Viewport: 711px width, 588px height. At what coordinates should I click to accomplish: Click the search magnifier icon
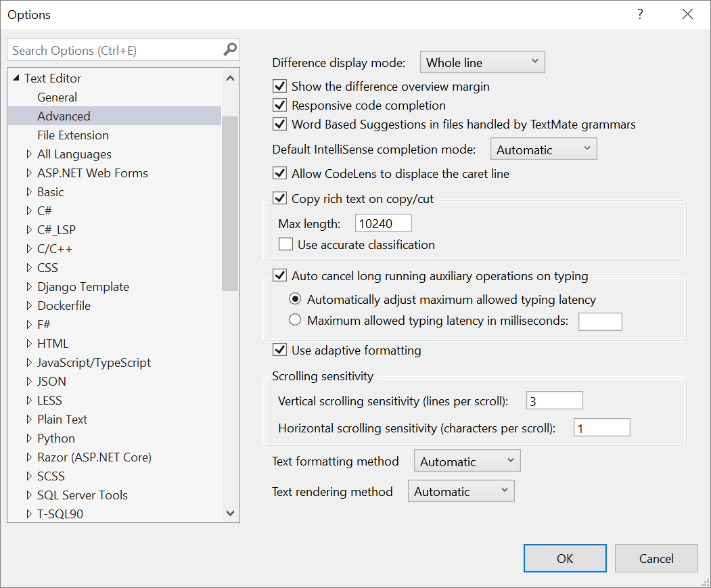[230, 49]
